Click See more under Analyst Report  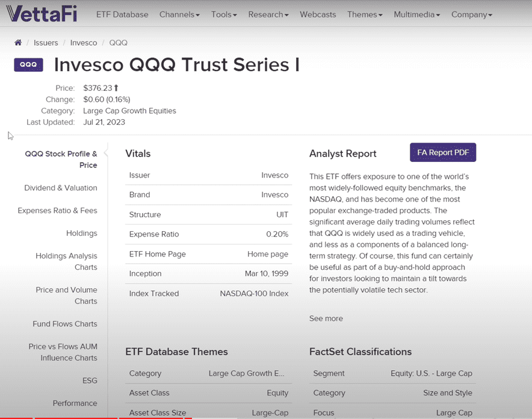(x=326, y=318)
